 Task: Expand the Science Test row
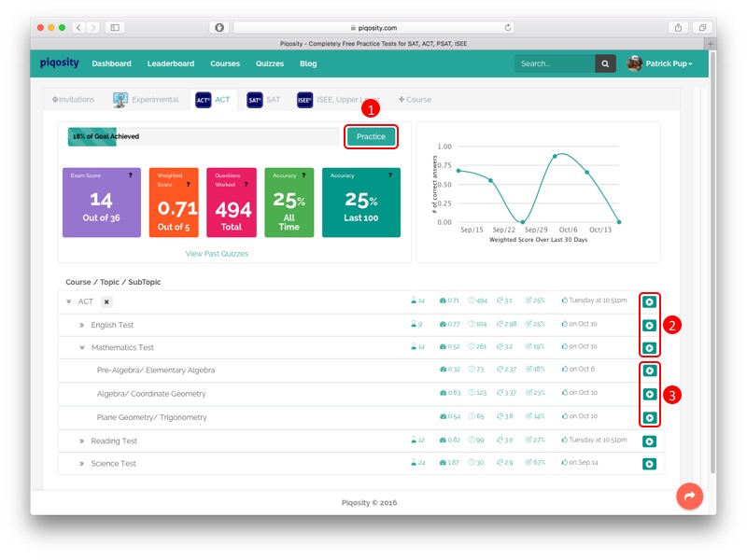pos(81,464)
